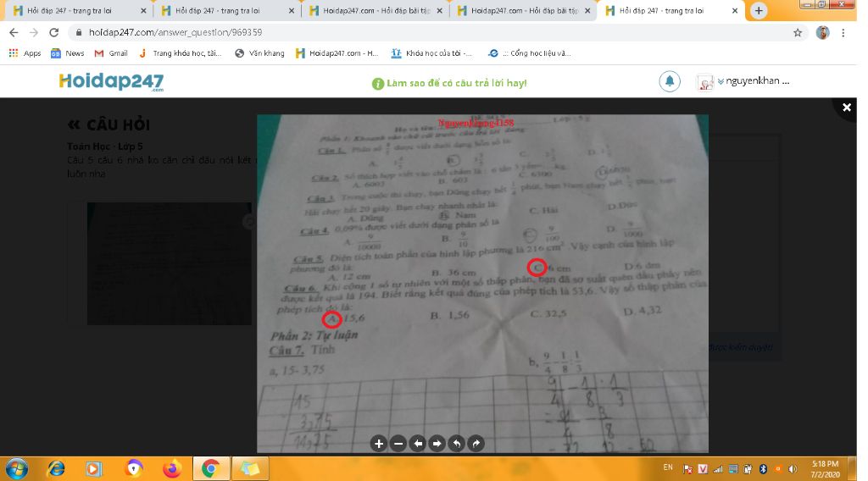Open a new tab with the plus button

[759, 10]
